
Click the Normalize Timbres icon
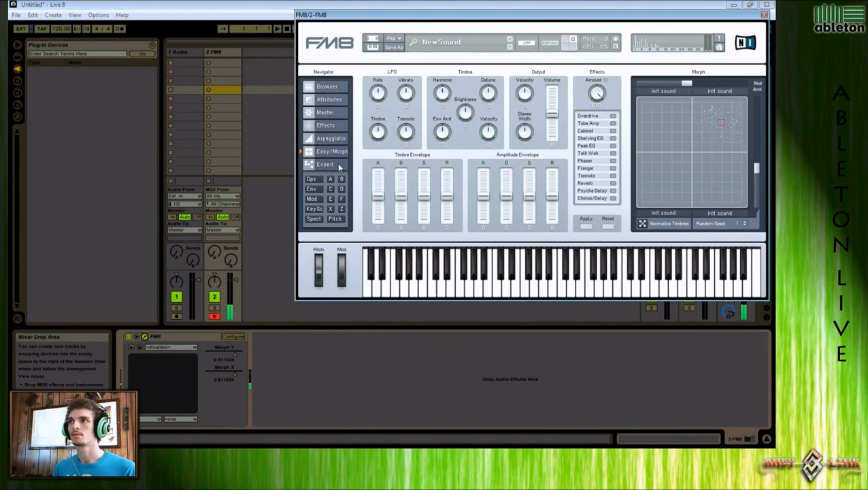point(642,223)
